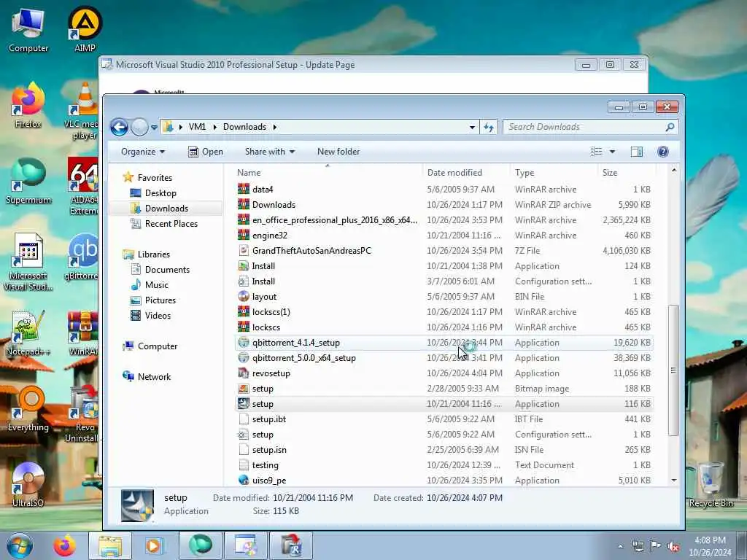Image resolution: width=747 pixels, height=560 pixels.
Task: Select the Windows Explorer taskbar button
Action: 110,545
